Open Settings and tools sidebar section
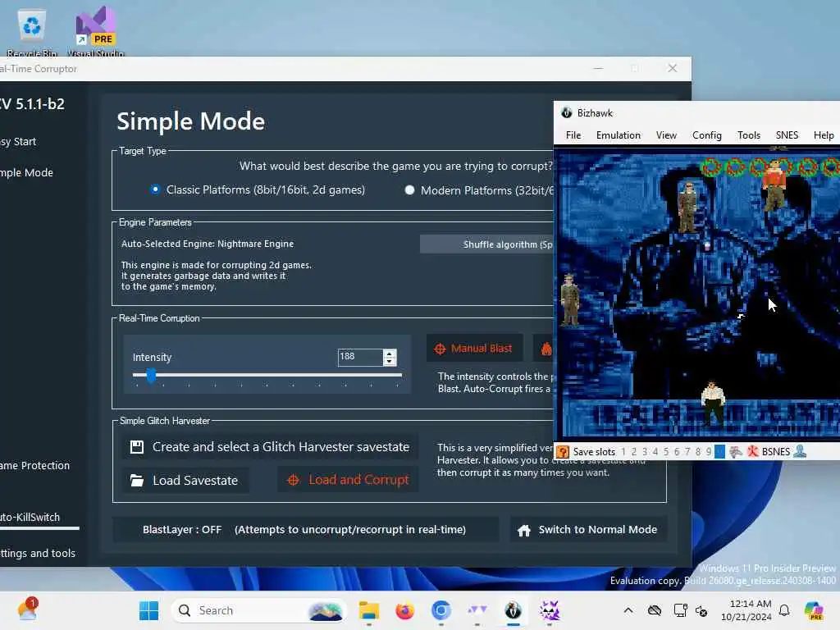The width and height of the screenshot is (840, 630). click(x=37, y=553)
